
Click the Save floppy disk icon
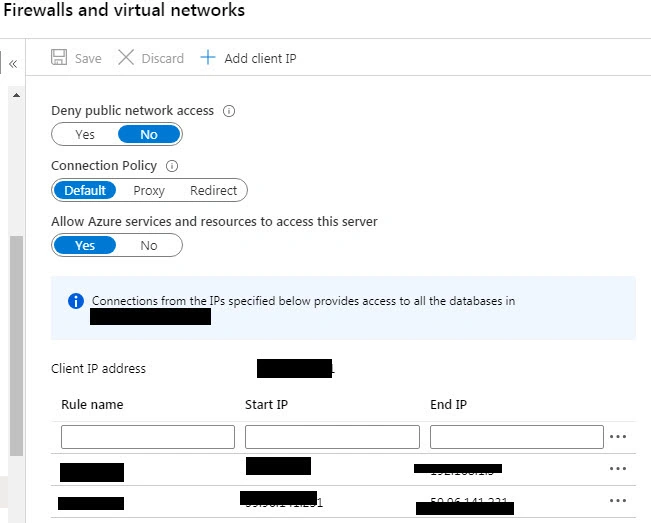59,57
